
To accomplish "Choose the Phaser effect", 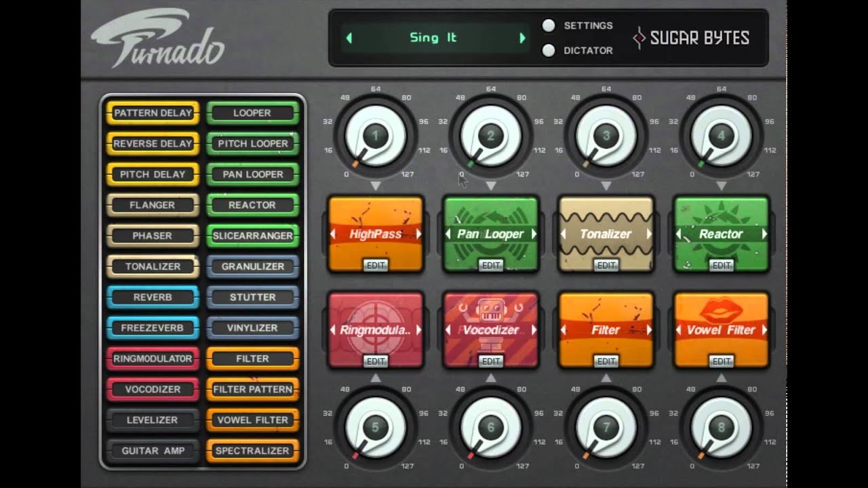I will pos(153,236).
